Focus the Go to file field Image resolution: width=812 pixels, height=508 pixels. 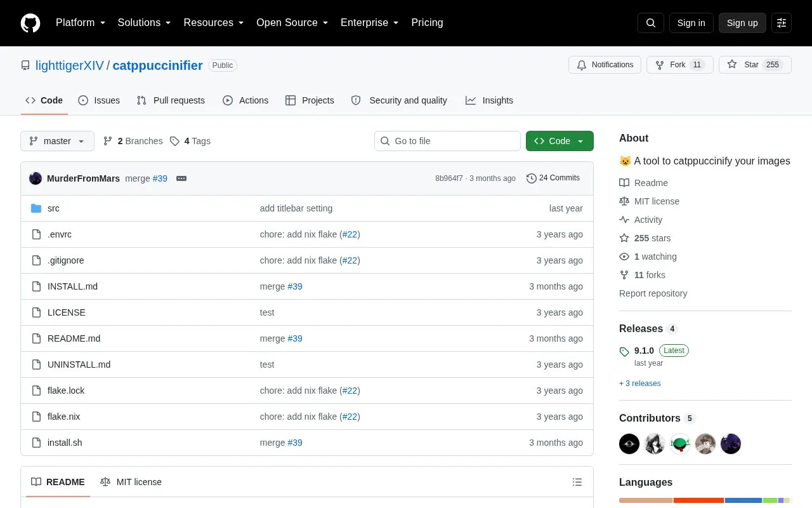pos(447,141)
